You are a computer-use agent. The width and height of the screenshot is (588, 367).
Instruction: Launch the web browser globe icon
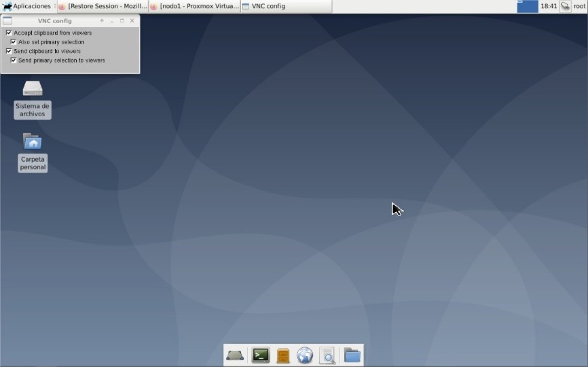[x=304, y=355]
